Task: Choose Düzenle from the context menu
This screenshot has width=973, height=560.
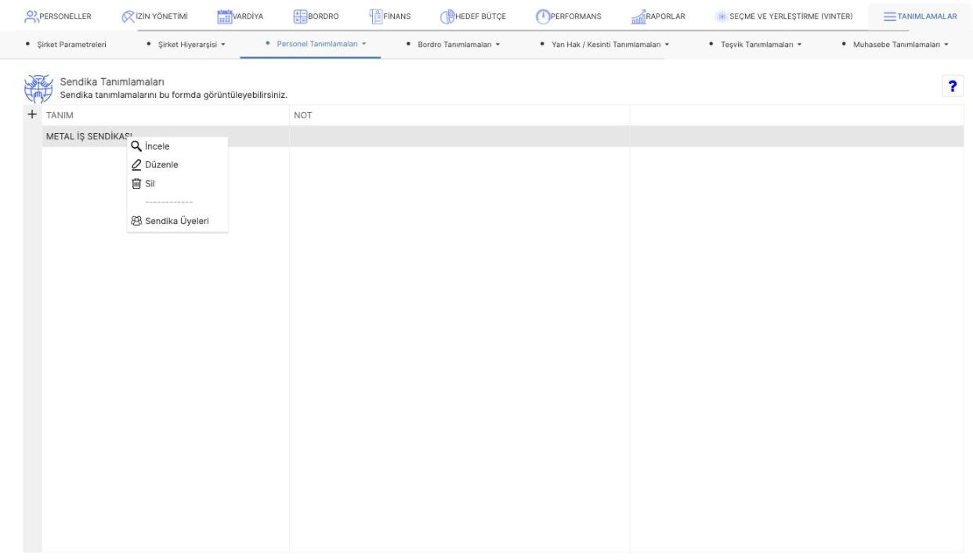Action: click(x=178, y=164)
